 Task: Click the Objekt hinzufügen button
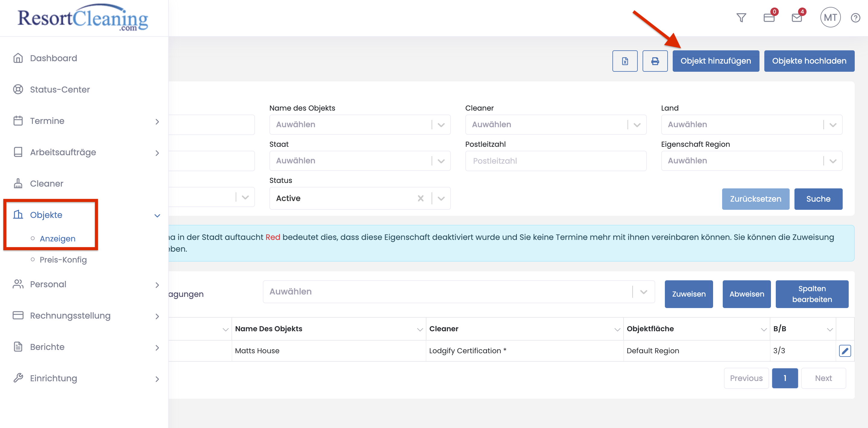point(715,61)
